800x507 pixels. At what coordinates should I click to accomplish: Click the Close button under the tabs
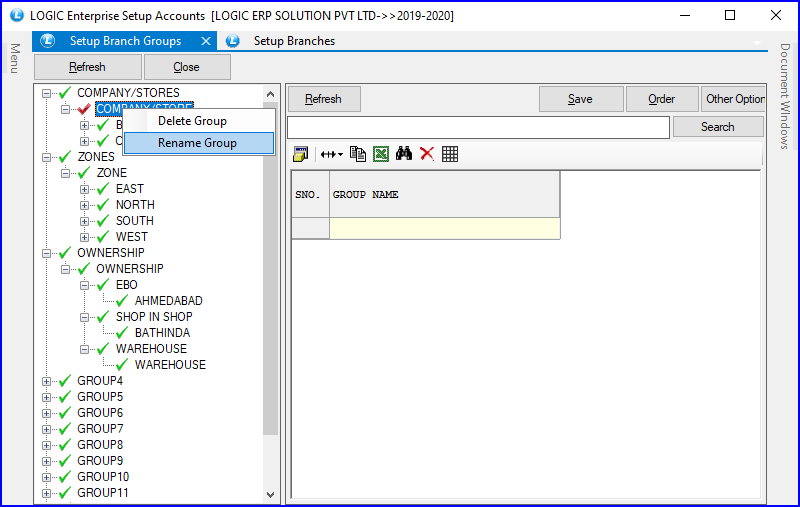187,67
